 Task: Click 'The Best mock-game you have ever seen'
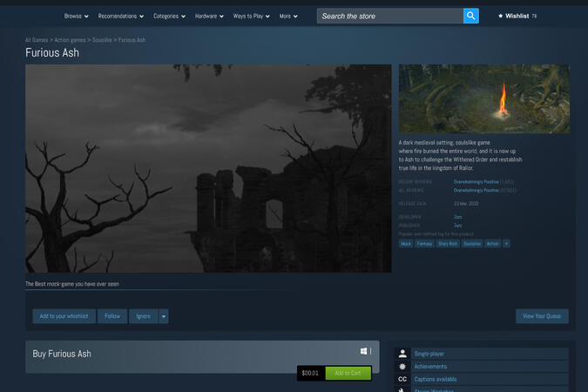(x=72, y=284)
